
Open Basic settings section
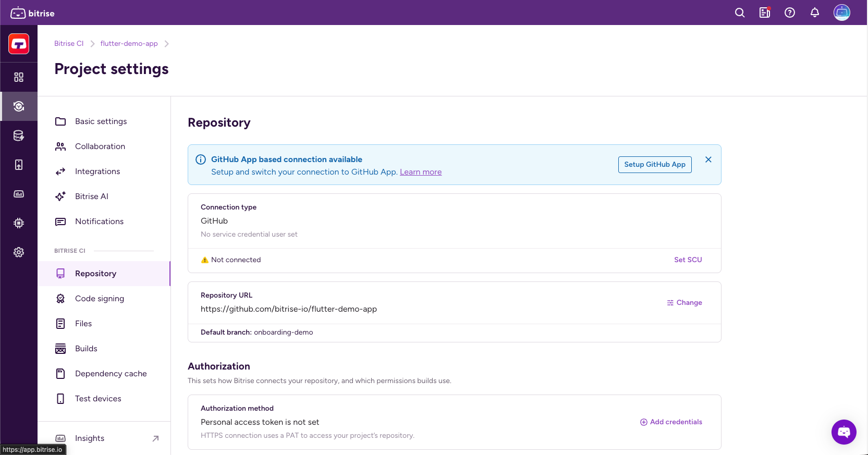coord(104,121)
